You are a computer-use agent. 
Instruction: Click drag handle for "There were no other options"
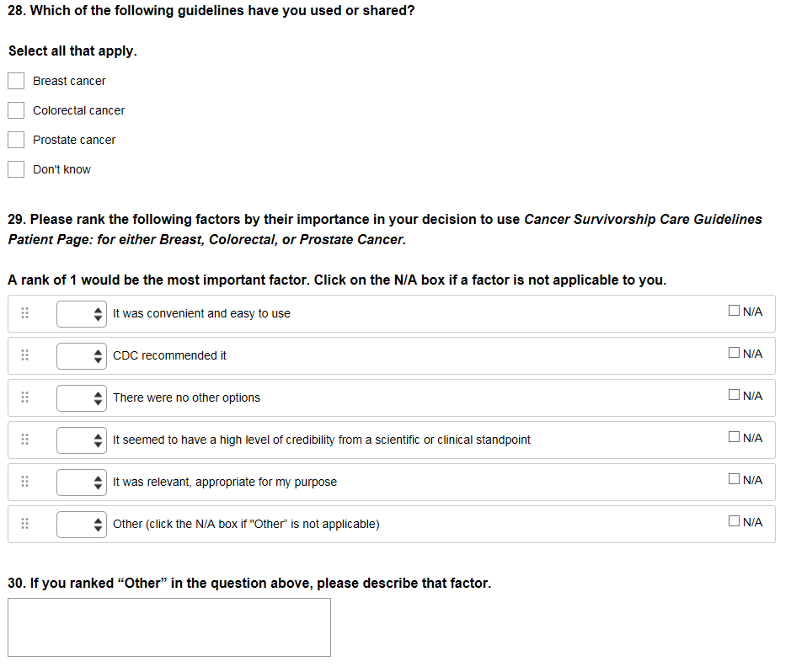pos(25,397)
